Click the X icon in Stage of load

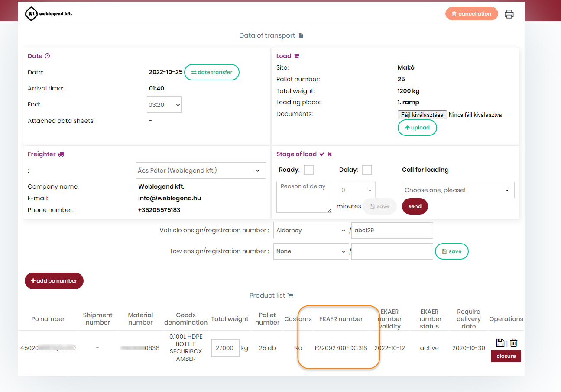click(330, 154)
